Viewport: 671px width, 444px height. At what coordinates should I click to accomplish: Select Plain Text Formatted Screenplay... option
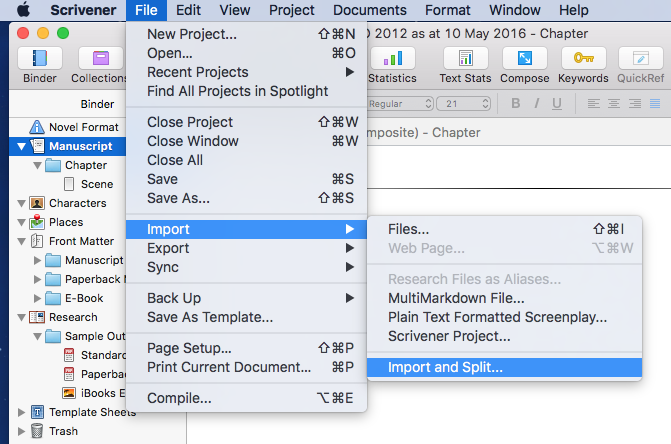pos(505,317)
